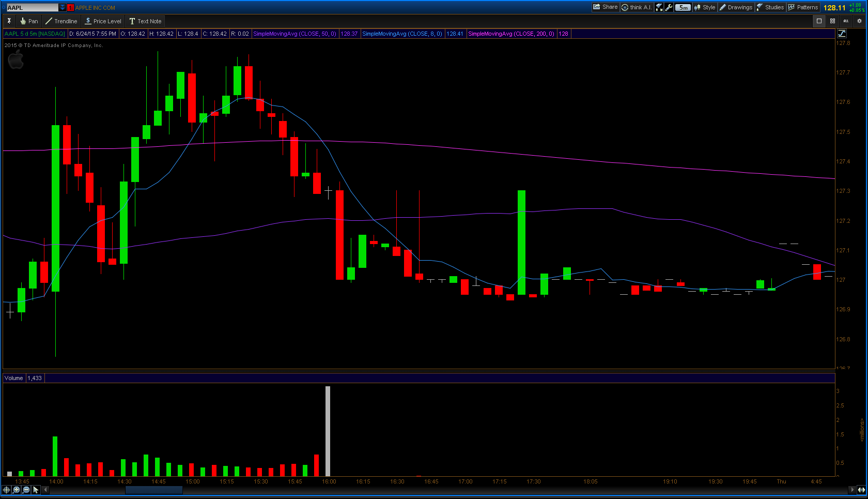Viewport: 868px width, 499px height.
Task: Click the AAPL 5 d 5m [NASDAQ] label
Action: click(x=35, y=34)
